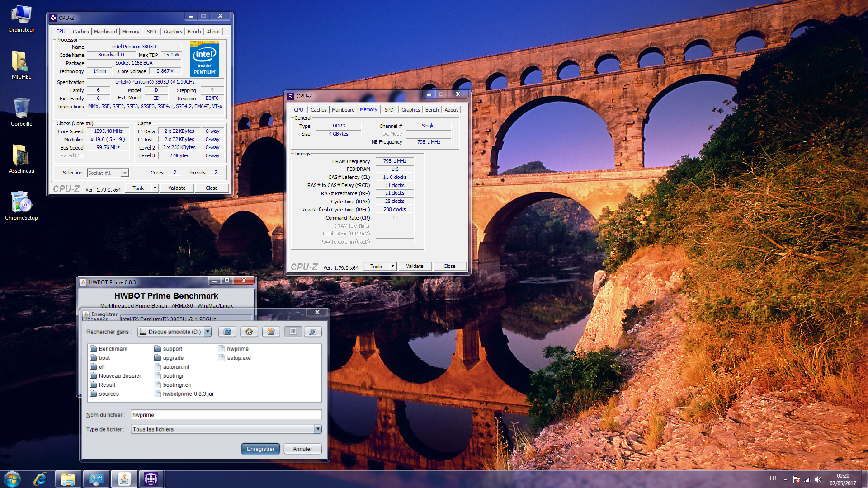
Task: Click the Annuler cancel button
Action: coord(302,449)
